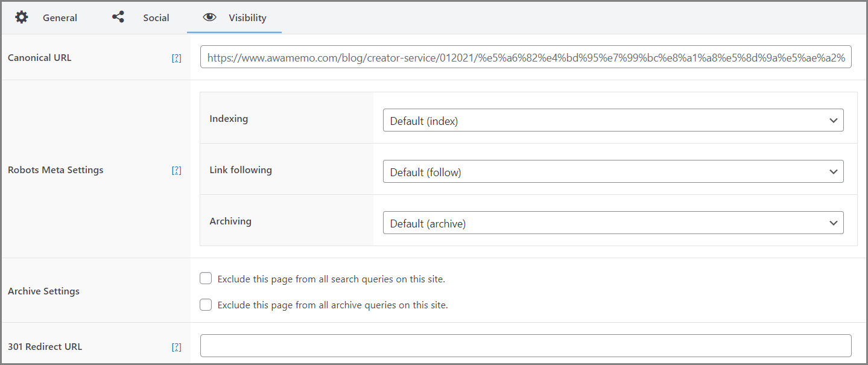Click the 'Exclude this page from all archive queries' text
This screenshot has height=365, width=868.
tap(332, 305)
